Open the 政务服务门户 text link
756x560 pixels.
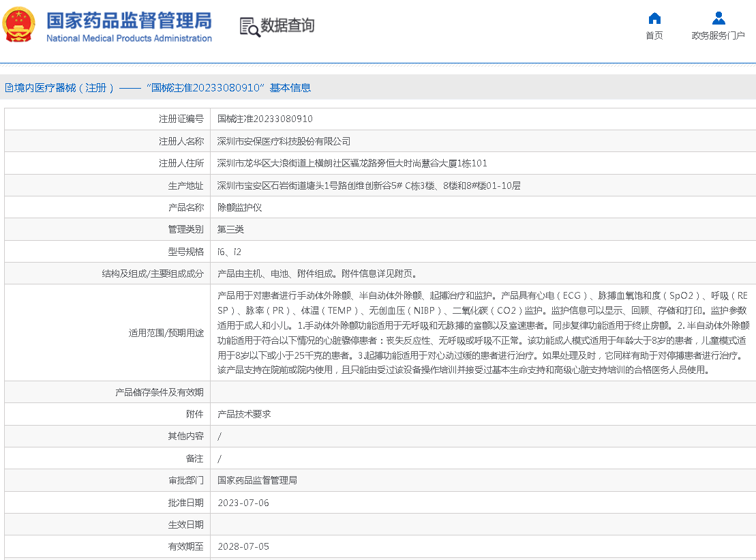(718, 36)
